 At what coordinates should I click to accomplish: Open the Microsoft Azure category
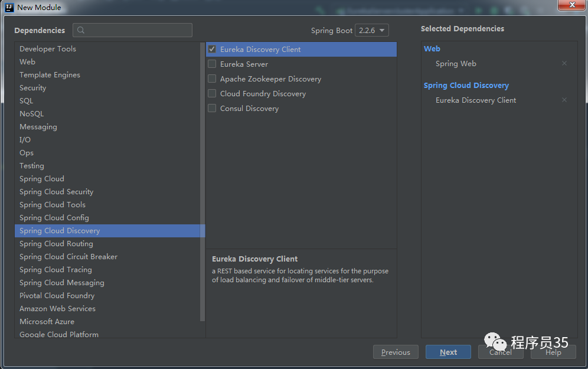(x=107, y=322)
